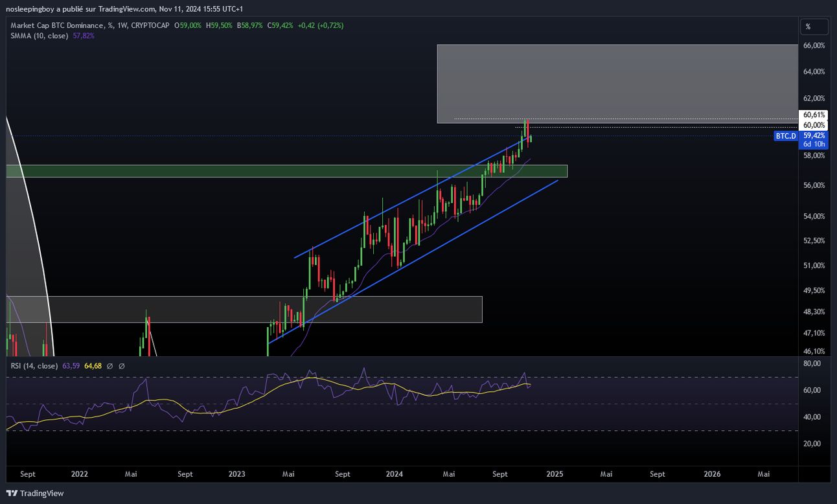Image resolution: width=837 pixels, height=504 pixels.
Task: Click the 6d 10h countdown label
Action: point(814,144)
